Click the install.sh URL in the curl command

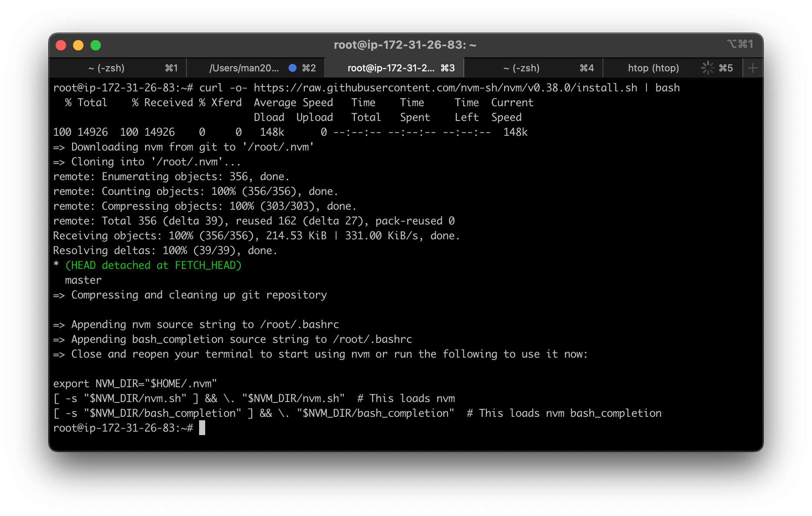coord(443,87)
